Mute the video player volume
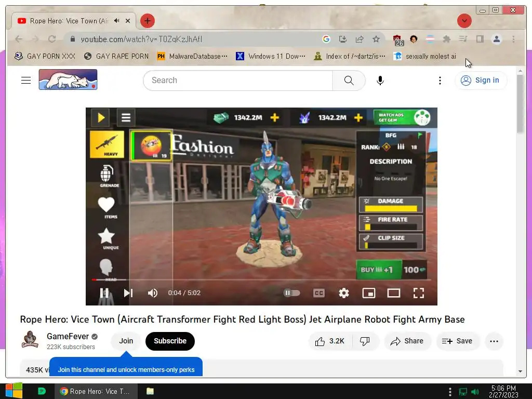Viewport: 532px width, 399px height. point(153,293)
